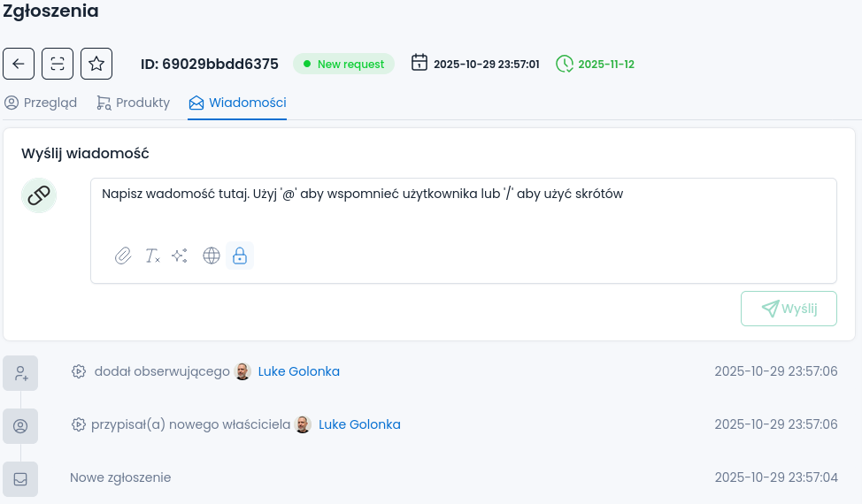Image resolution: width=862 pixels, height=504 pixels.
Task: Click the New request status badge
Action: coord(343,64)
